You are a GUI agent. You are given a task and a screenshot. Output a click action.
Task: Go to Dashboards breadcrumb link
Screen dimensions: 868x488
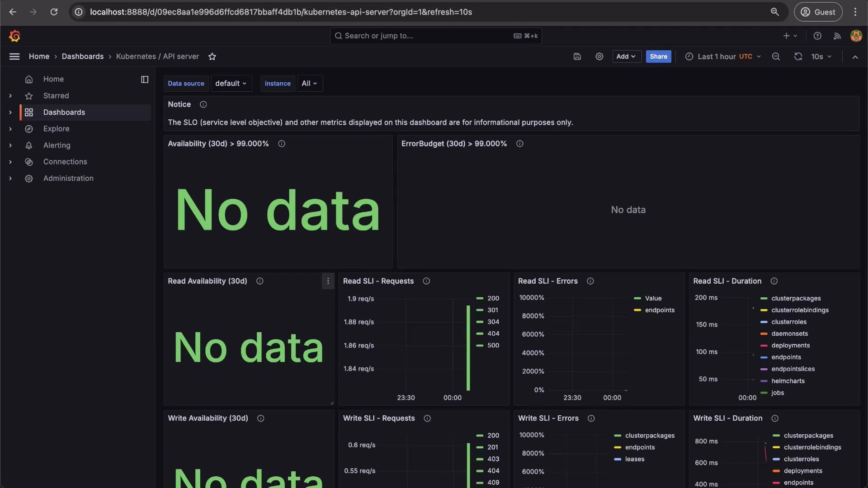pyautogui.click(x=83, y=56)
